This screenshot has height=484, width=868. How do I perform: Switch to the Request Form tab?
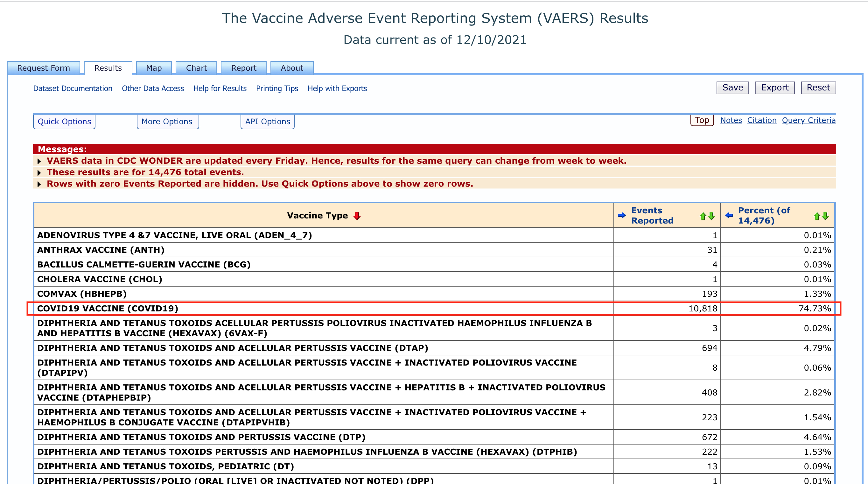pyautogui.click(x=44, y=68)
